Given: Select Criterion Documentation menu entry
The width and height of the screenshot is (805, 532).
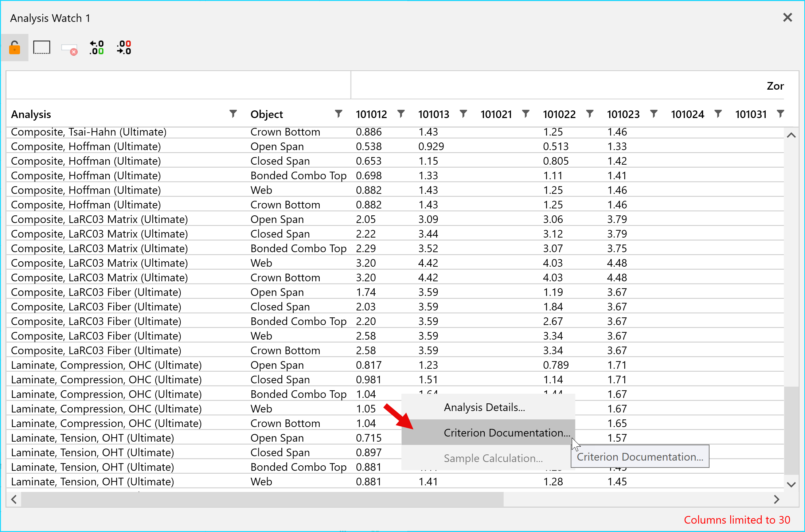Looking at the screenshot, I should point(488,433).
